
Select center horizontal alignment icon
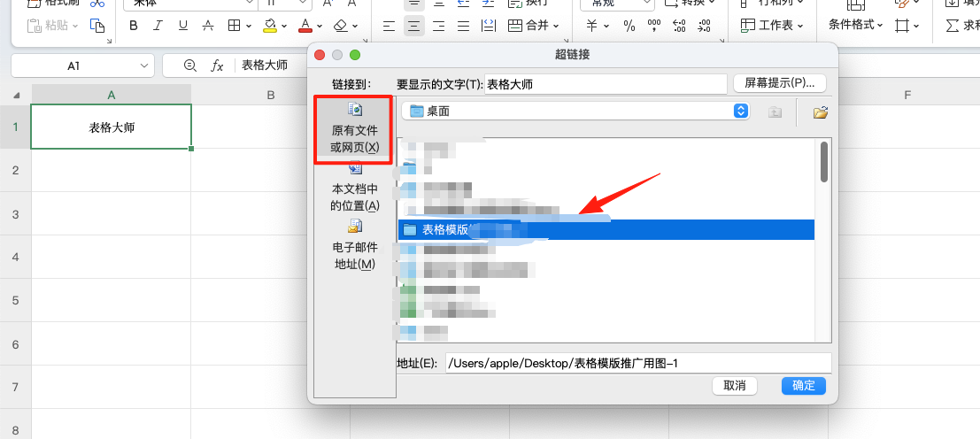(x=413, y=26)
